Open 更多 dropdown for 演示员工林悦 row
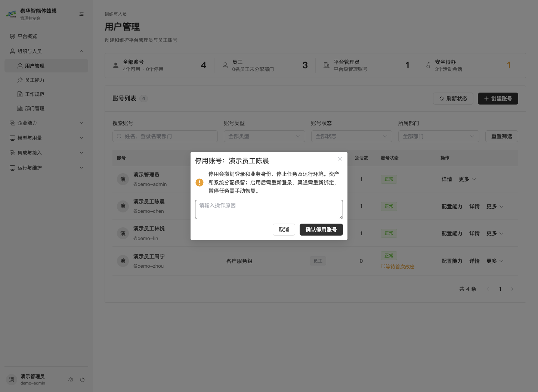Viewport: 538px width, 392px height. [495, 233]
